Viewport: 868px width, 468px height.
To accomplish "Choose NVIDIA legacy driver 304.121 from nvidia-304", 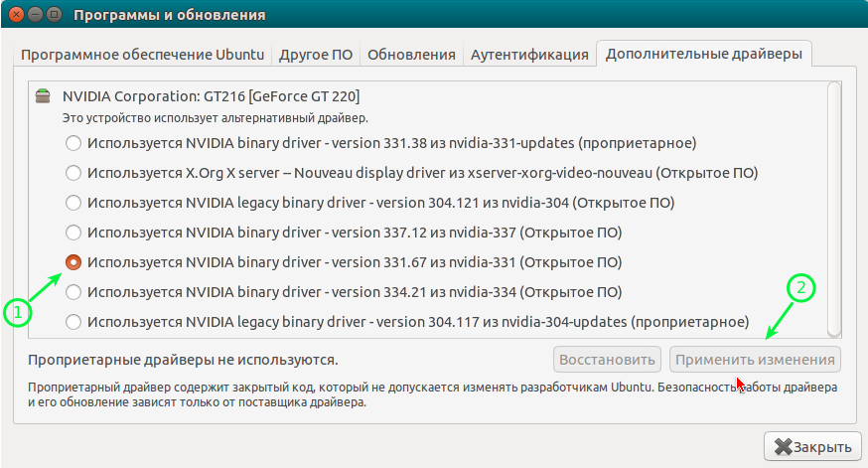I will coord(369,203).
